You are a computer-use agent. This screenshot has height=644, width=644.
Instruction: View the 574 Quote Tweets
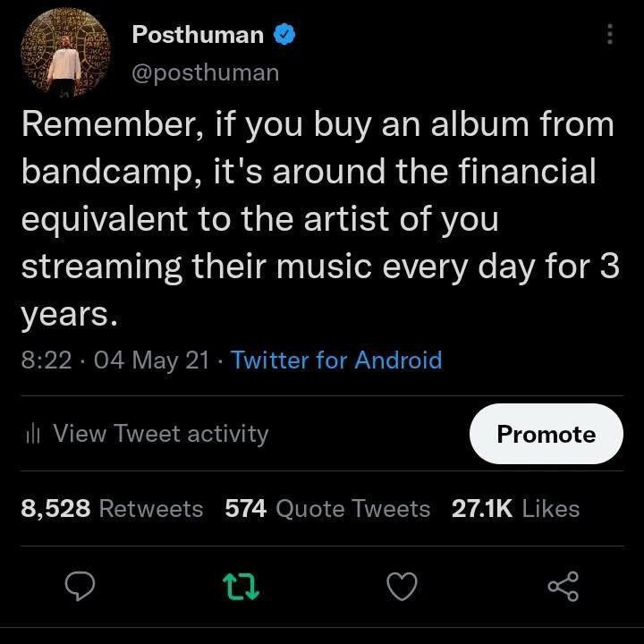[x=327, y=509]
